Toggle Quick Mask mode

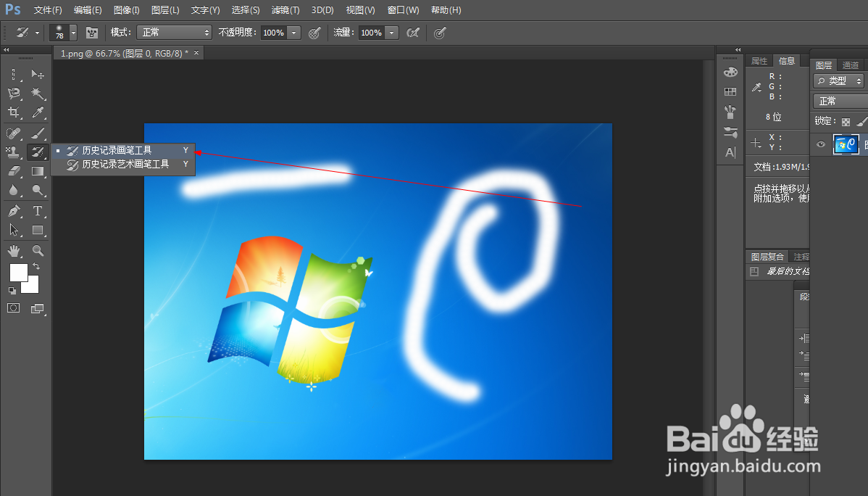point(14,308)
